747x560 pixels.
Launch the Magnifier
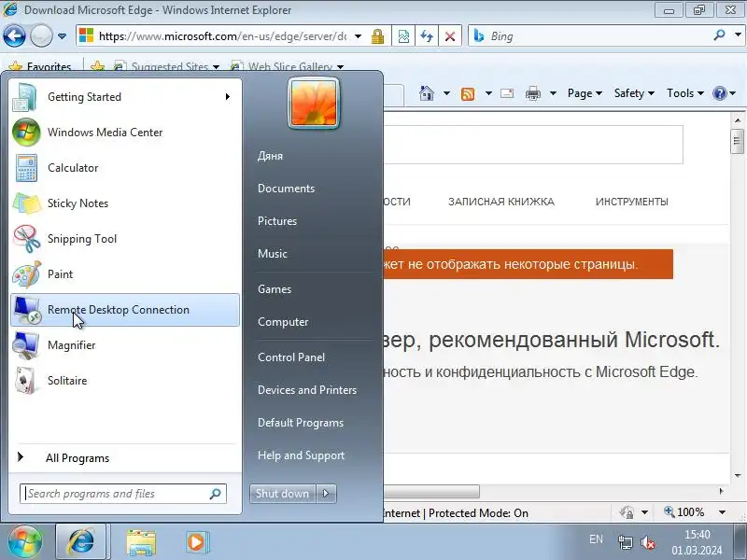click(x=125, y=345)
